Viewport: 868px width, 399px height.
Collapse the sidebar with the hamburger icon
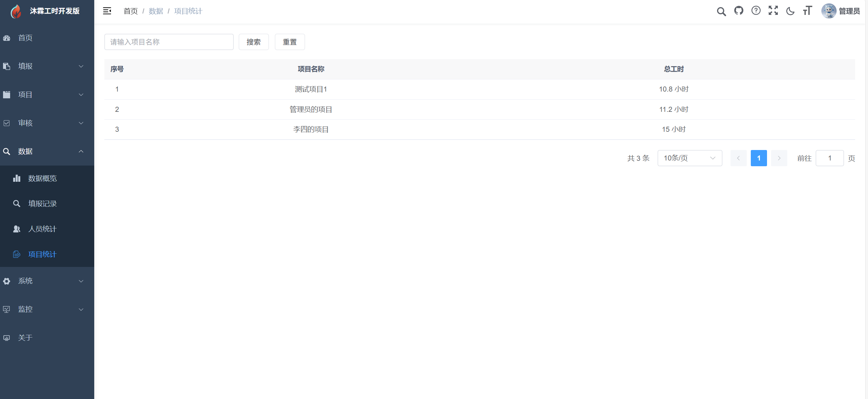coord(107,11)
